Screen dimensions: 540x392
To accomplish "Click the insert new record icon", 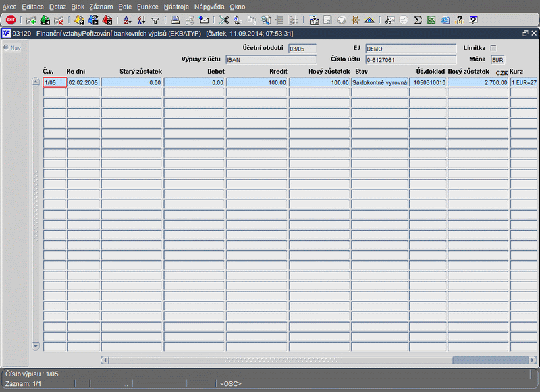I will [31, 20].
